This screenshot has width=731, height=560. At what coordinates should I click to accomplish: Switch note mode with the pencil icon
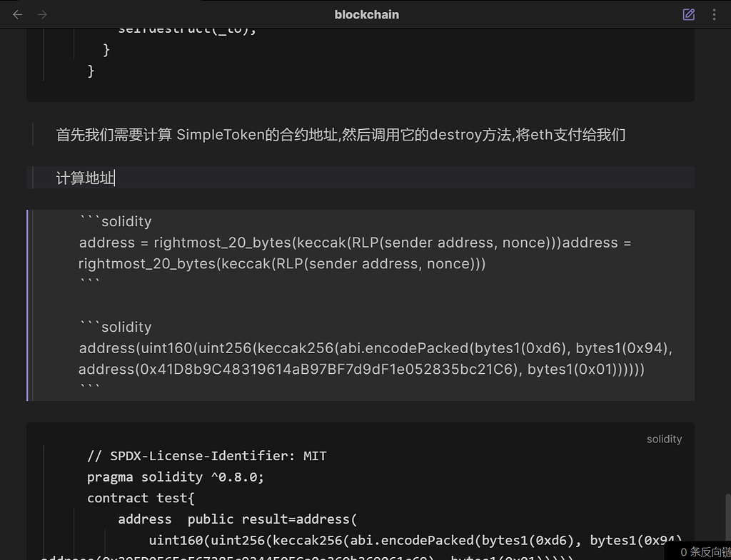pos(689,14)
